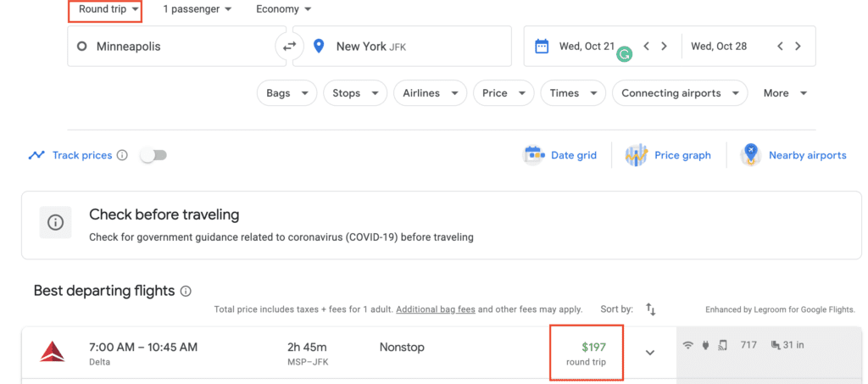The image size is (868, 384).
Task: Click the power outlet amenity icon
Action: [706, 345]
